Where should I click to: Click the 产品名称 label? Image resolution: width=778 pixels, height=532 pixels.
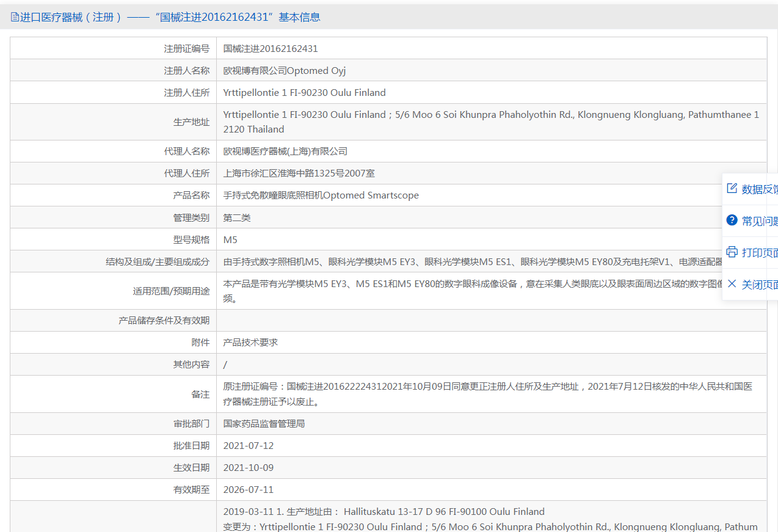pyautogui.click(x=191, y=195)
